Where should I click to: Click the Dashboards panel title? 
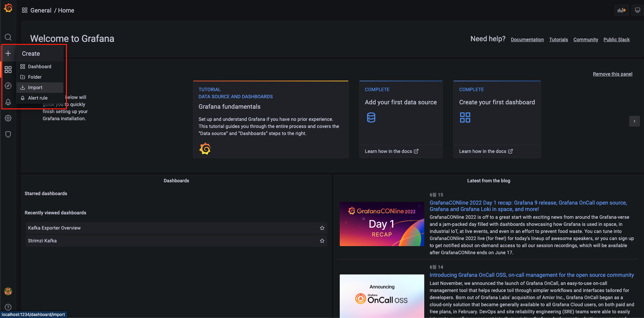[176, 181]
